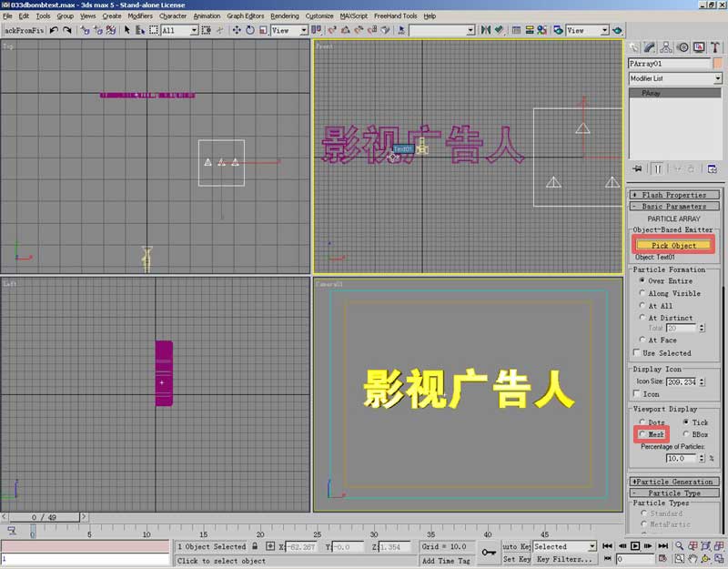The width and height of the screenshot is (728, 569).
Task: Open the Graph Editors menu
Action: point(246,15)
